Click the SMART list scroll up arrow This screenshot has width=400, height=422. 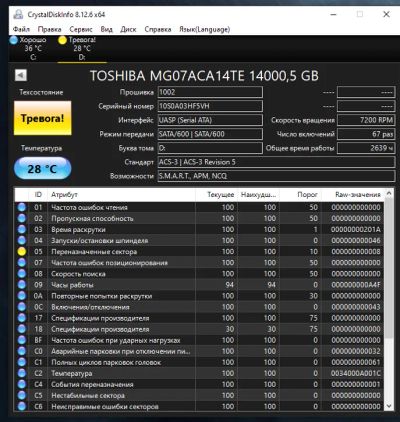tap(389, 193)
